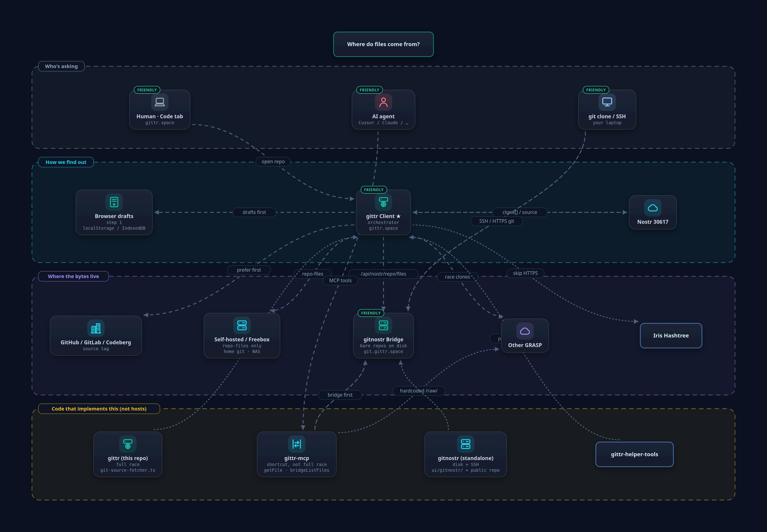This screenshot has width=767, height=532.
Task: Click the 'getFile · bridgeListFiles' text
Action: tap(297, 470)
